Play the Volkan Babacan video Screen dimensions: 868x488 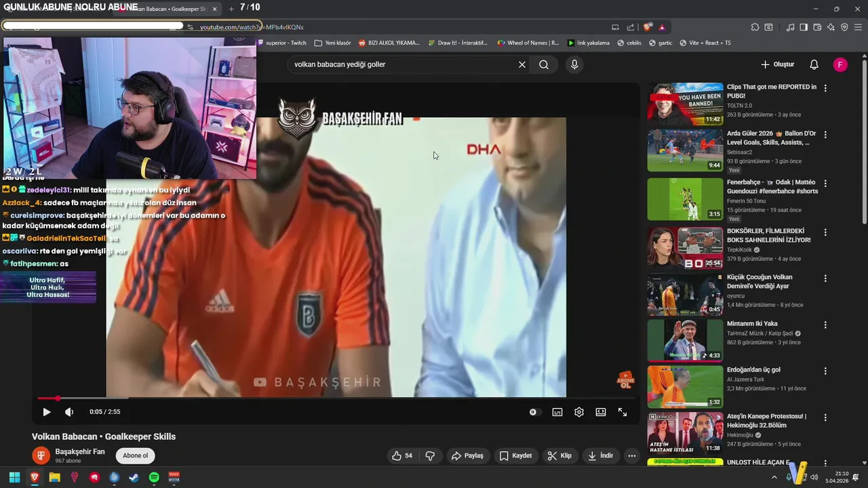click(47, 412)
